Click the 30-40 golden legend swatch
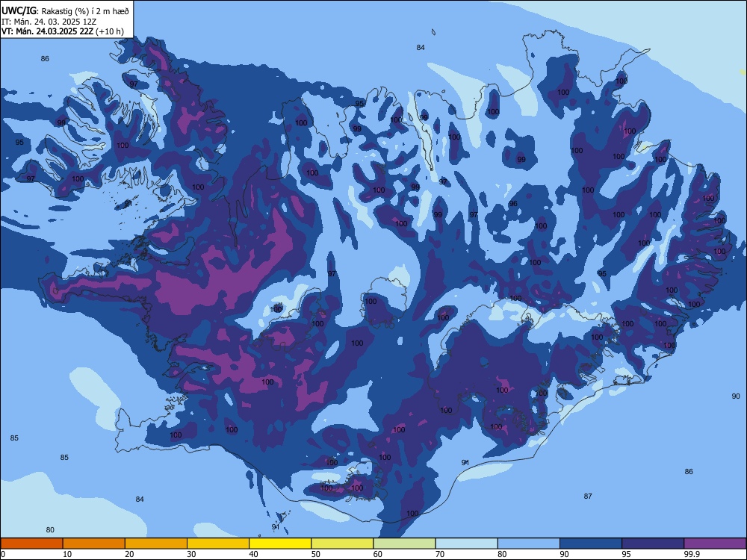The image size is (747, 560). point(218,544)
